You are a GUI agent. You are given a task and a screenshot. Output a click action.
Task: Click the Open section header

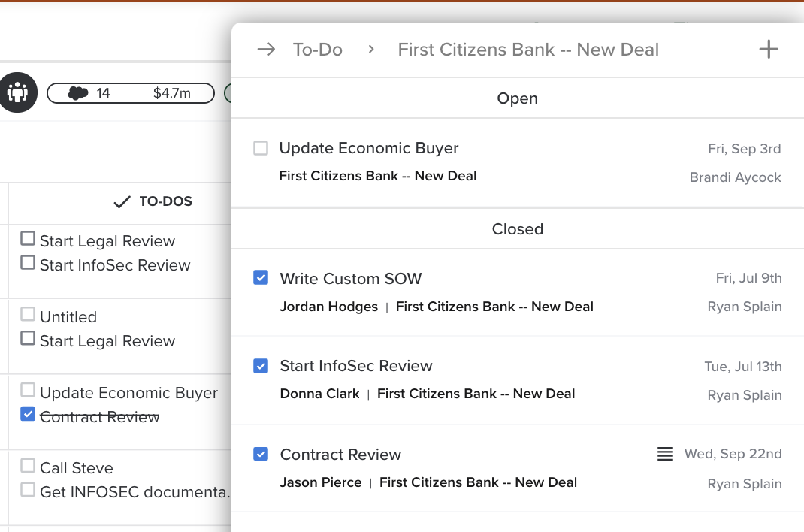(518, 98)
